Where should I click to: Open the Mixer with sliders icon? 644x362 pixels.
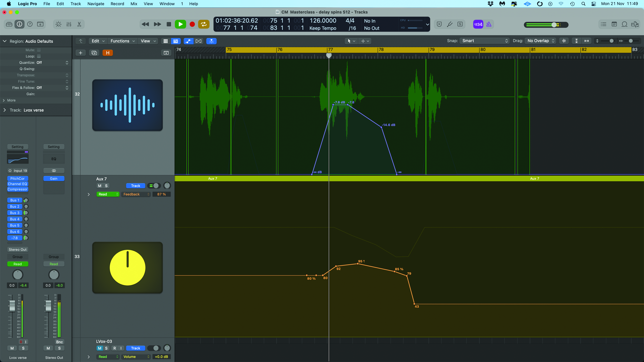(69, 24)
